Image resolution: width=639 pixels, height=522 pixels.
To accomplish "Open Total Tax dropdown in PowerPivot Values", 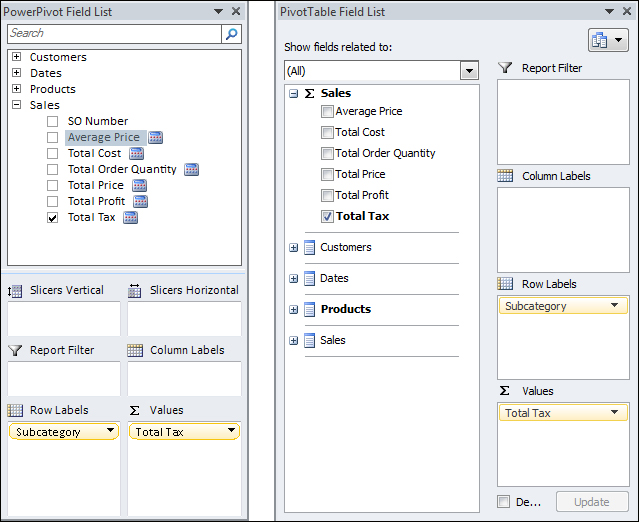I will [x=231, y=430].
